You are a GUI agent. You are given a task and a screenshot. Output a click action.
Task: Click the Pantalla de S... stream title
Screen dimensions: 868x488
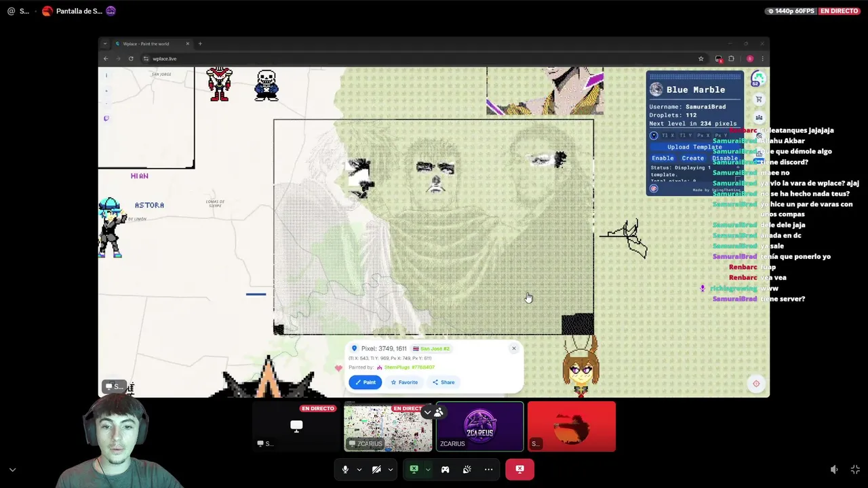[x=79, y=11]
